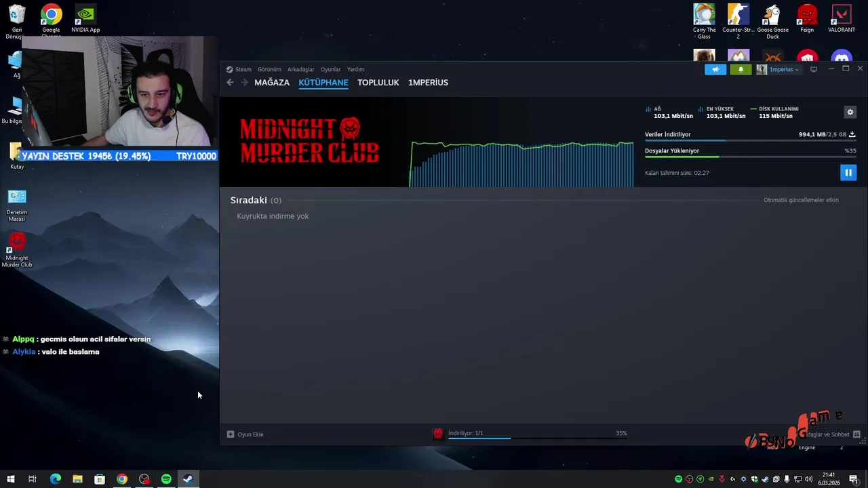The height and width of the screenshot is (488, 868).
Task: Click the bottom İndiriliyor 1/1 progress bar
Action: pyautogui.click(x=537, y=439)
